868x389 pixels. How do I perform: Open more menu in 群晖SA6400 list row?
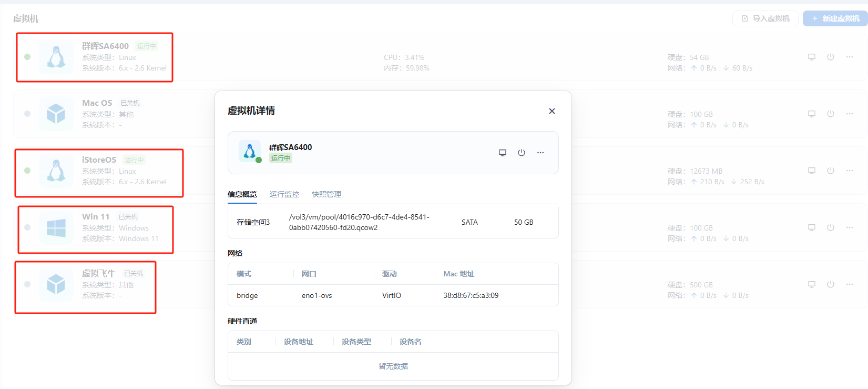pyautogui.click(x=850, y=57)
